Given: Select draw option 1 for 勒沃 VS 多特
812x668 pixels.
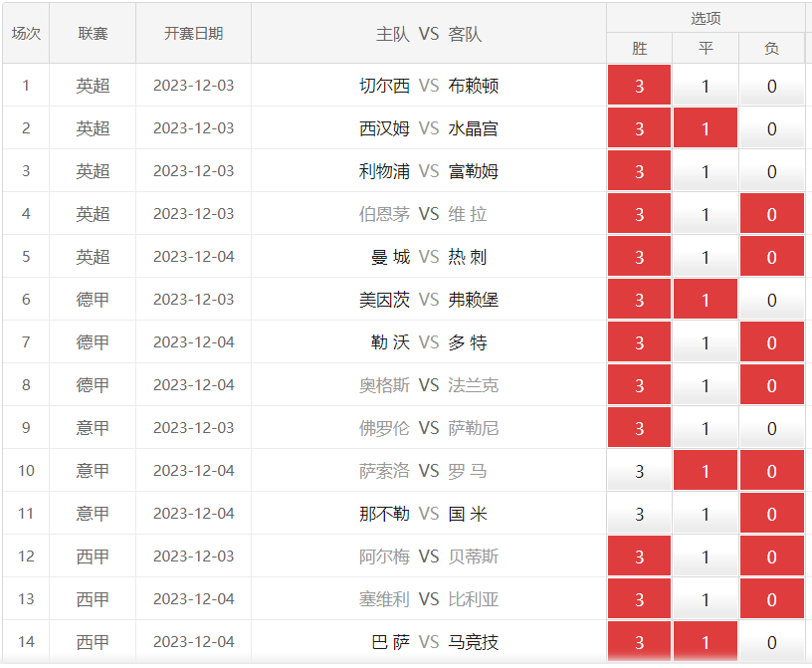Looking at the screenshot, I should click(x=706, y=342).
